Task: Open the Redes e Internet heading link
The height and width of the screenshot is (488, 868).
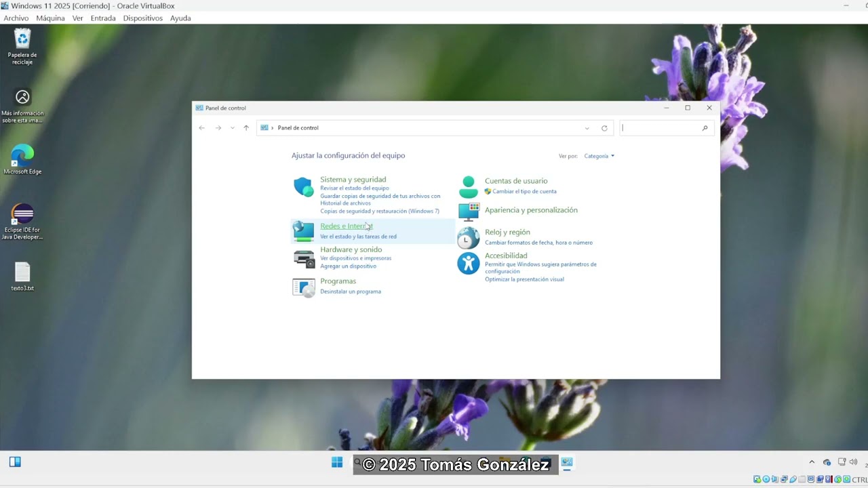Action: pos(347,226)
